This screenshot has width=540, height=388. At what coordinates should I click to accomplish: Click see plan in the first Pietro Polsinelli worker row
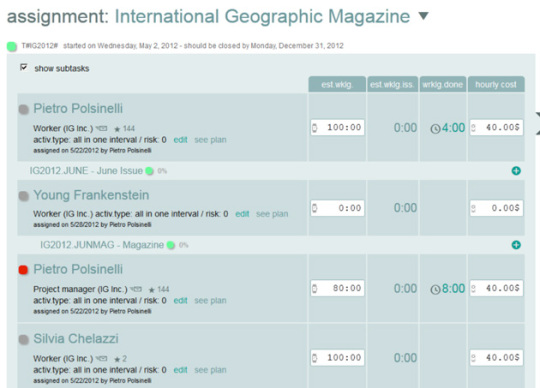[210, 140]
